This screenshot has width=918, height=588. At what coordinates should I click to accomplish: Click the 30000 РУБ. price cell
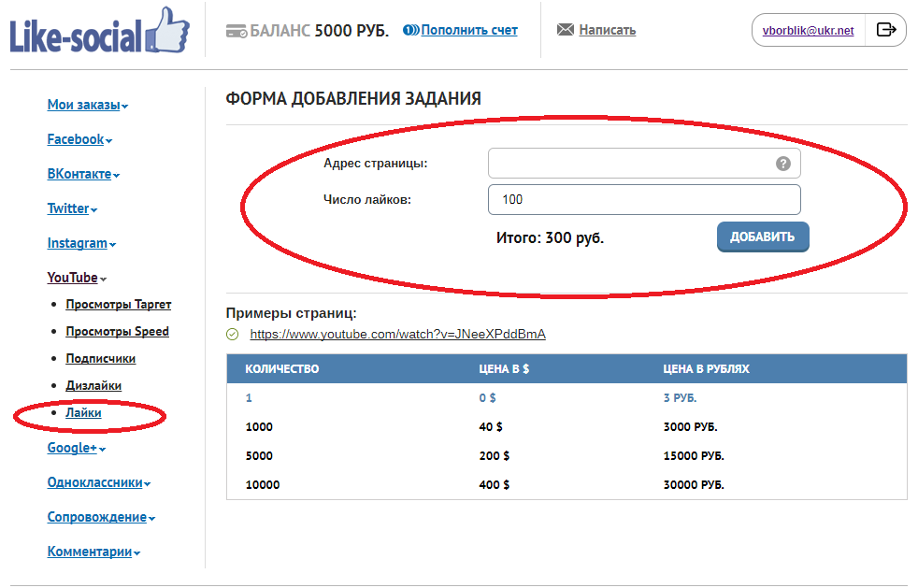click(x=694, y=485)
